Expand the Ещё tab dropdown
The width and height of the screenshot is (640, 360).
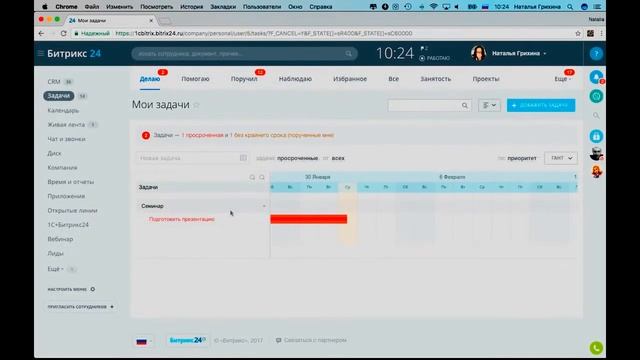point(562,79)
